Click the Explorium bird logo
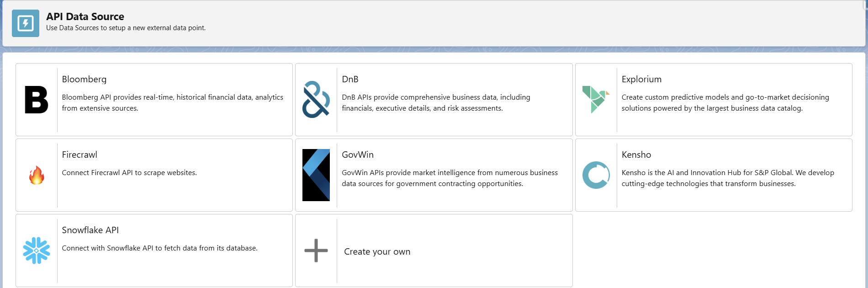 pyautogui.click(x=596, y=99)
